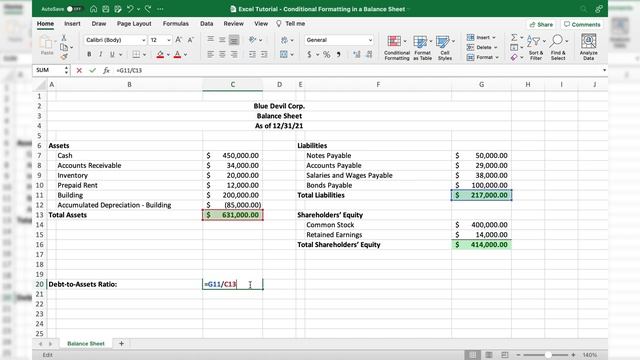Click the Analyze Data button
640x360 pixels.
[x=588, y=48]
